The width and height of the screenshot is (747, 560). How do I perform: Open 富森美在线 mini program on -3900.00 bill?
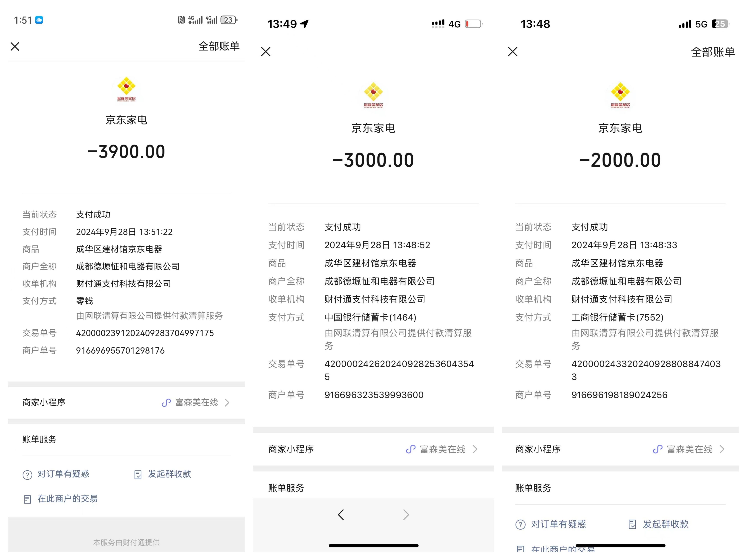point(126,402)
